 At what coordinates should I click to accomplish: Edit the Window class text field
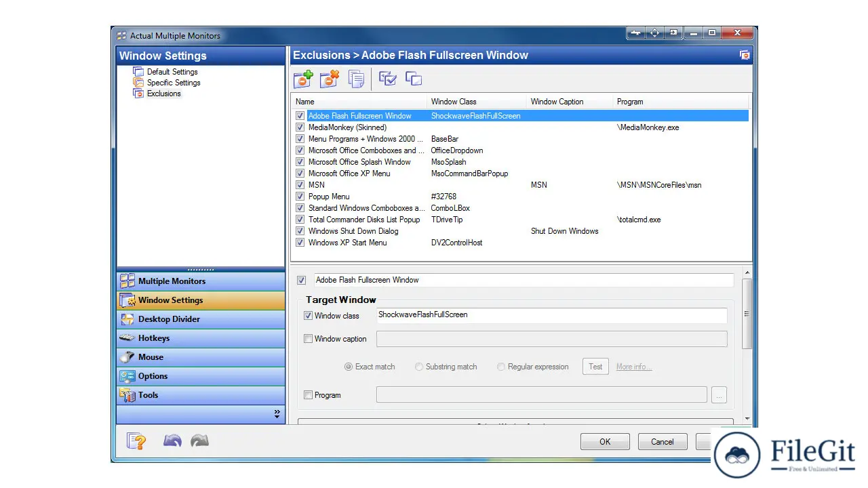coord(551,315)
